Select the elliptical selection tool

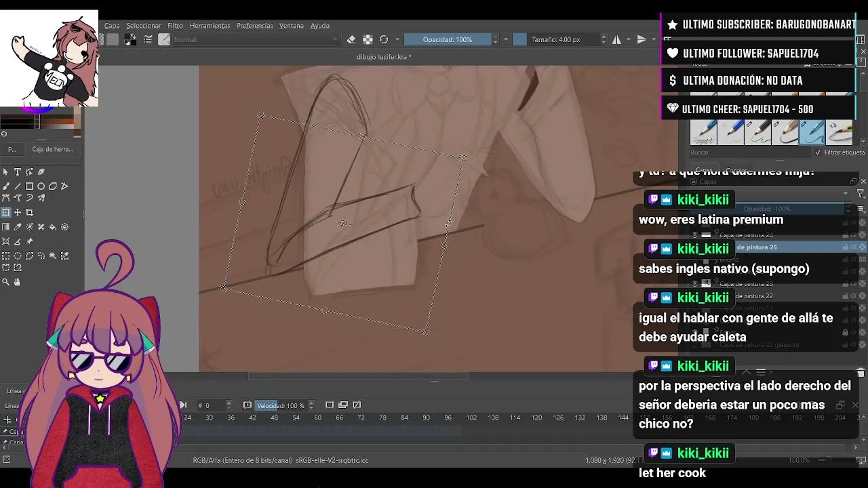18,256
